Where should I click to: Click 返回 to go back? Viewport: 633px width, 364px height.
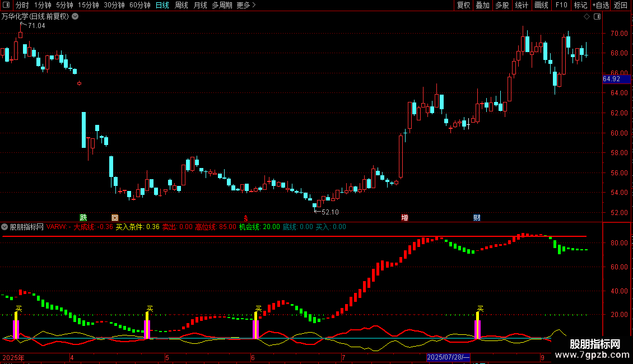(621, 5)
